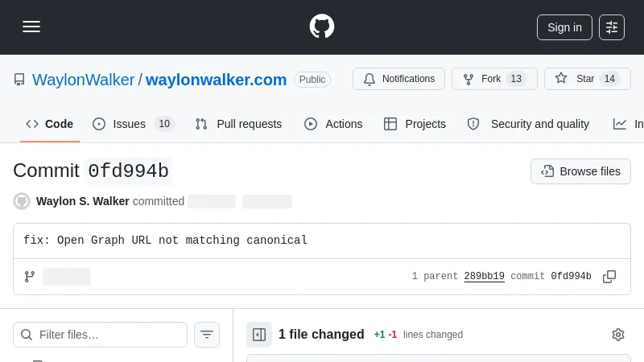Star the waylonwalker.com repository
This screenshot has height=362, width=644.
pos(587,79)
